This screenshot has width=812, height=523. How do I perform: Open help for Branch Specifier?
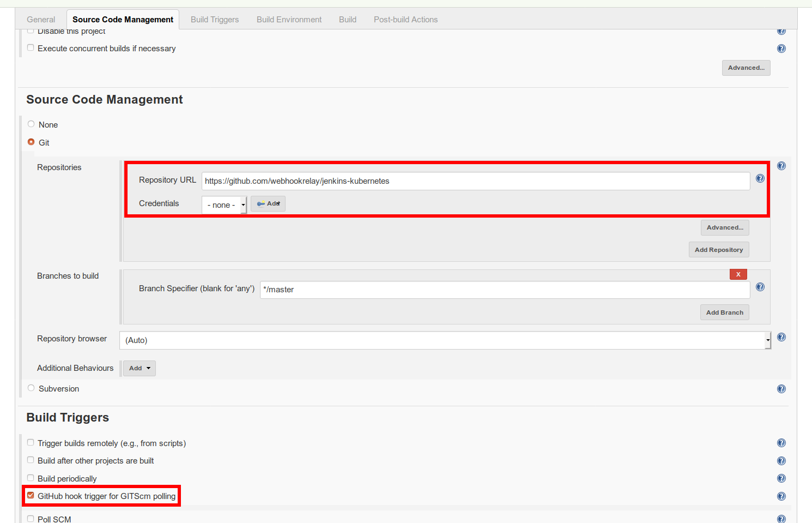coord(760,286)
